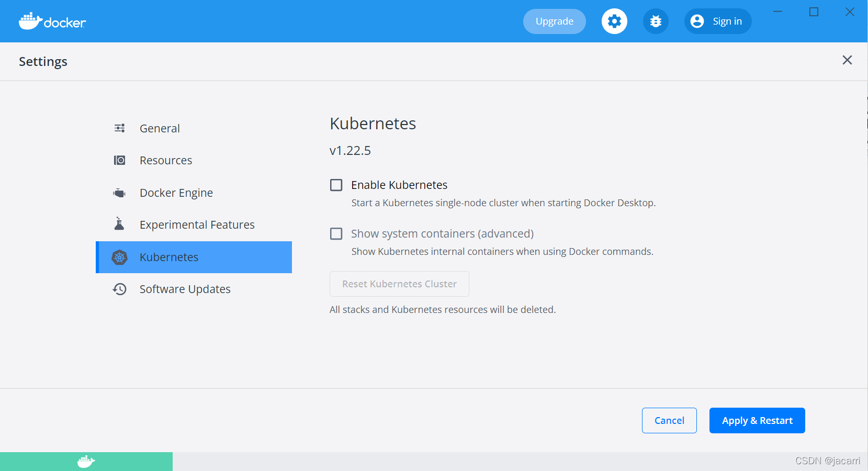The width and height of the screenshot is (868, 471).
Task: Click 'All stacks and Kubernetes resources will be deleted.' text
Action: 443,310
